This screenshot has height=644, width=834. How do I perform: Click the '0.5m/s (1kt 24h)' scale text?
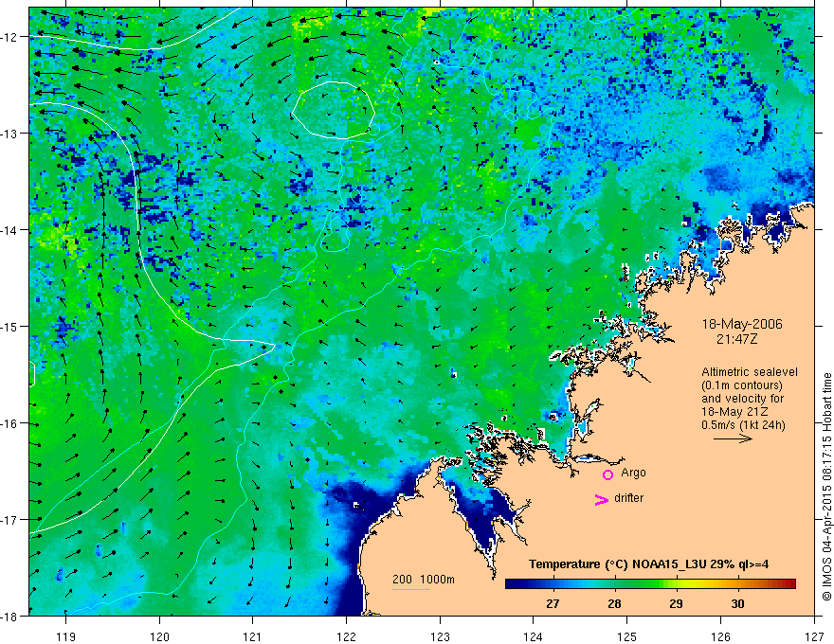pyautogui.click(x=743, y=425)
